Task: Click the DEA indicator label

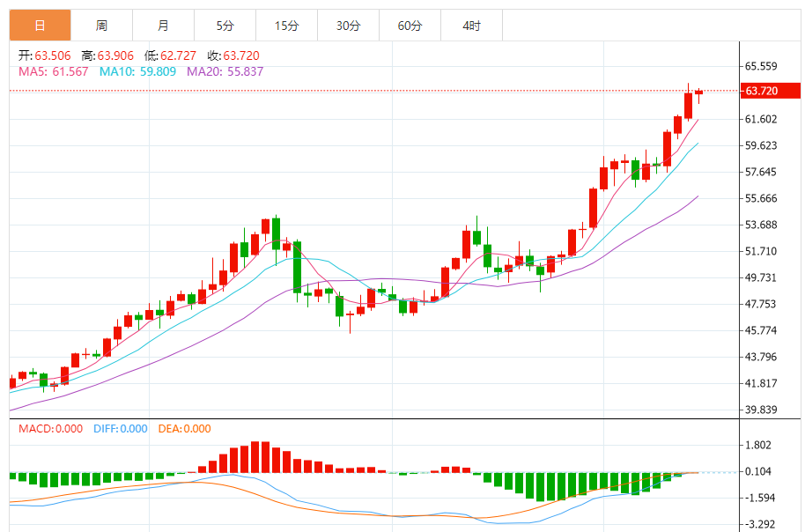Action: (x=185, y=429)
